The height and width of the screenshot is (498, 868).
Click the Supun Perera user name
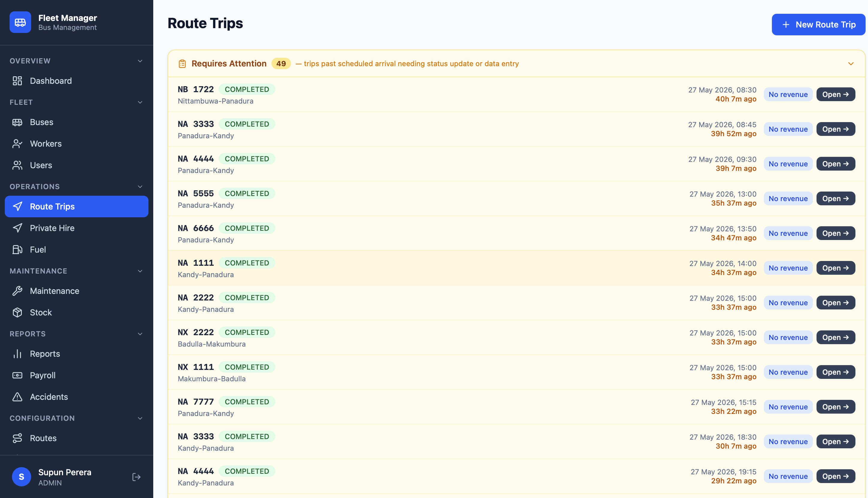coord(65,472)
